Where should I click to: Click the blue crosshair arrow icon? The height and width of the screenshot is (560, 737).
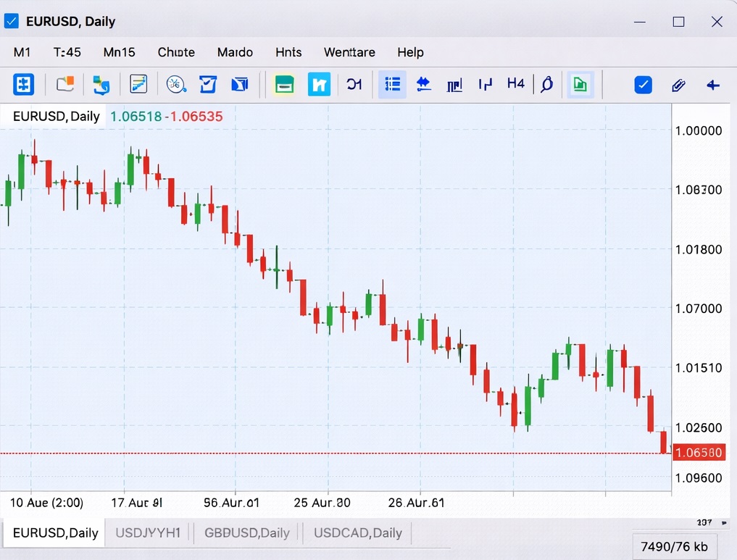[713, 85]
